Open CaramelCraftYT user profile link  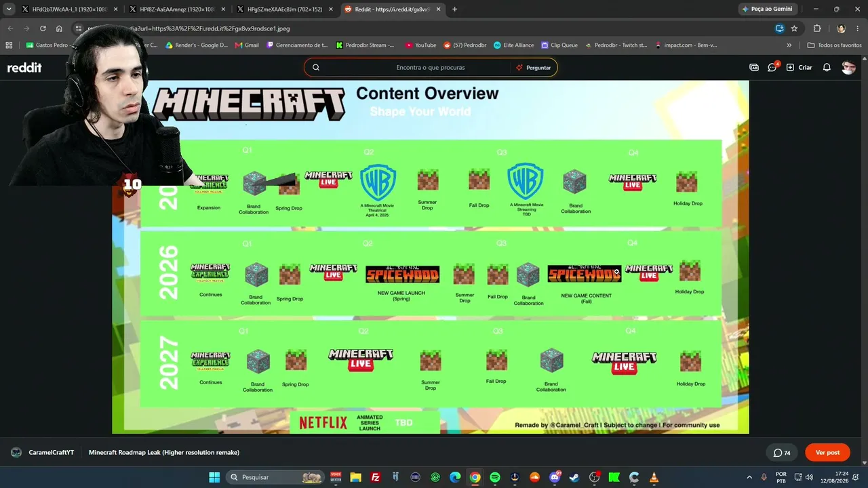point(52,452)
